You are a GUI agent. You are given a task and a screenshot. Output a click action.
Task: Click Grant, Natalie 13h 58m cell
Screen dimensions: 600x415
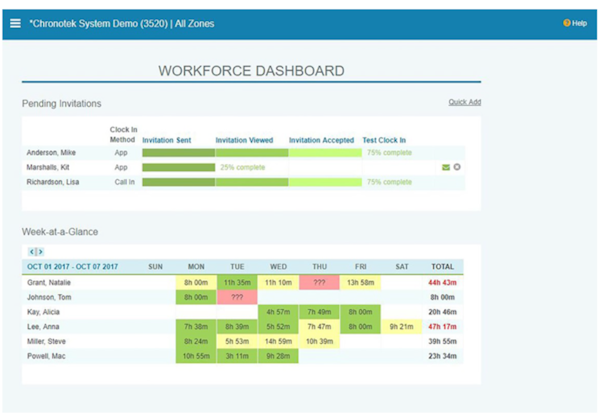(360, 283)
